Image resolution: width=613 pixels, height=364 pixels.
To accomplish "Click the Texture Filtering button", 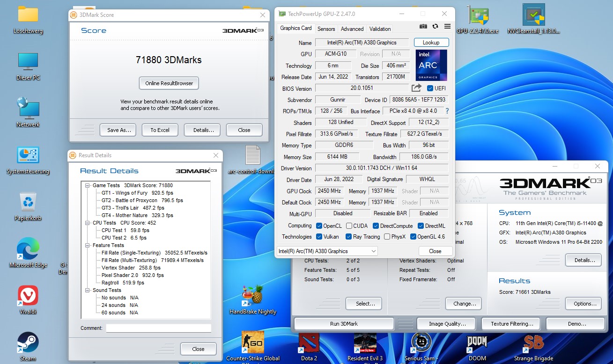I will [x=512, y=324].
